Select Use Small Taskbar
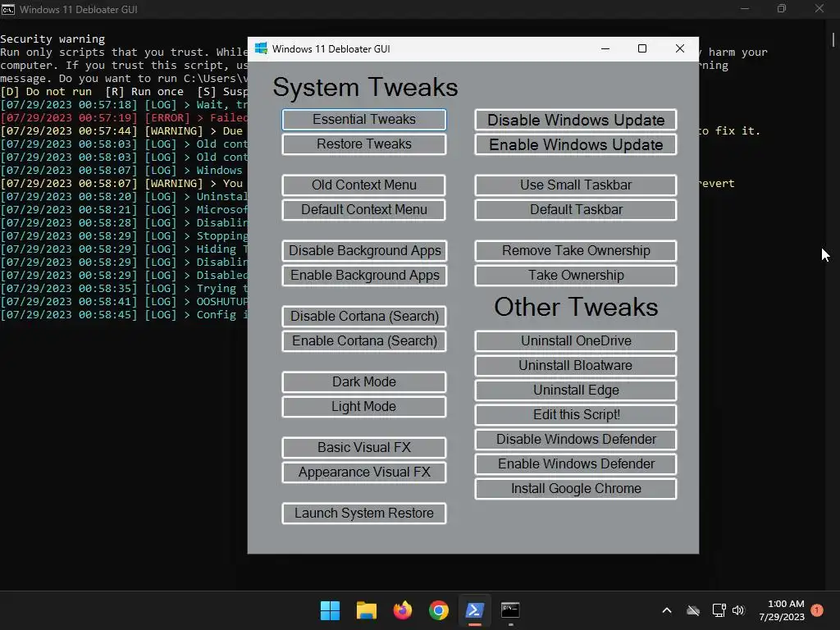Screen dimensions: 840x630 point(576,185)
